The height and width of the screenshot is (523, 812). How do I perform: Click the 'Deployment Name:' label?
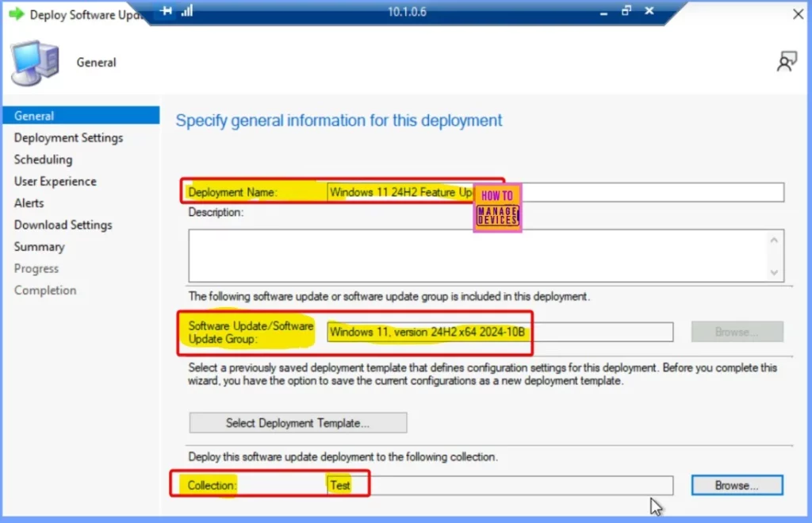click(232, 192)
